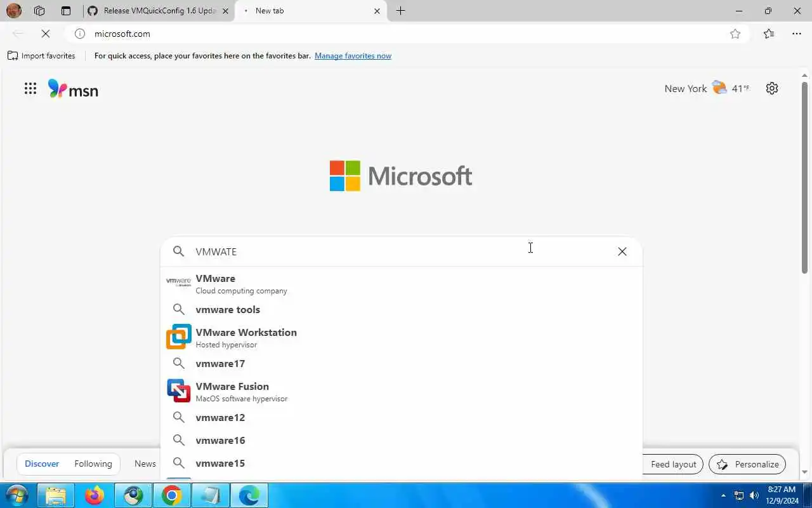Open the Windows Start button
The height and width of the screenshot is (508, 812).
(16, 495)
